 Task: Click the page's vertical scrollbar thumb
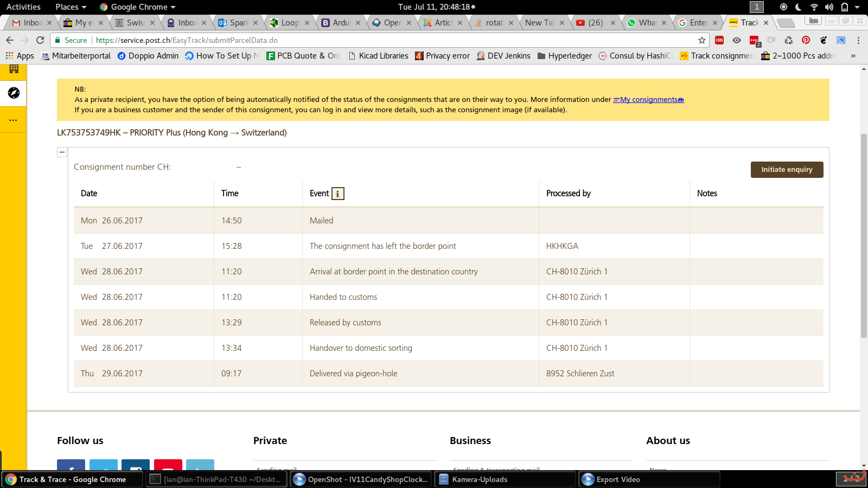pyautogui.click(x=864, y=233)
